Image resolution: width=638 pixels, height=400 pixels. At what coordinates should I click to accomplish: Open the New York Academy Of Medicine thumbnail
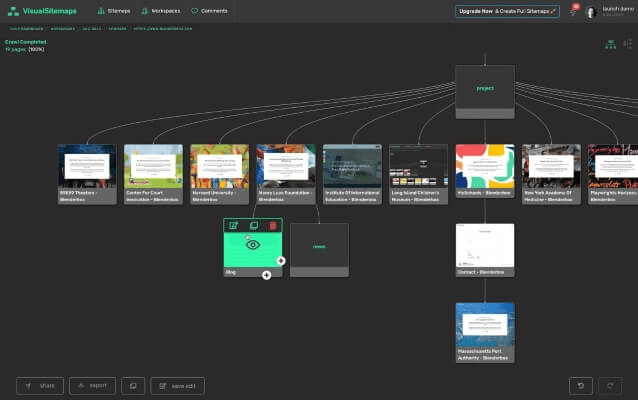tap(551, 166)
